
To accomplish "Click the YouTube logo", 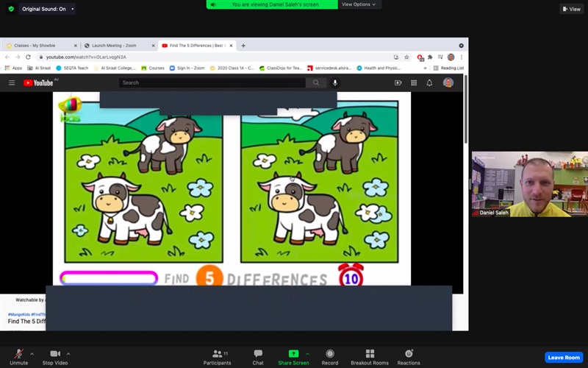I will click(x=38, y=82).
